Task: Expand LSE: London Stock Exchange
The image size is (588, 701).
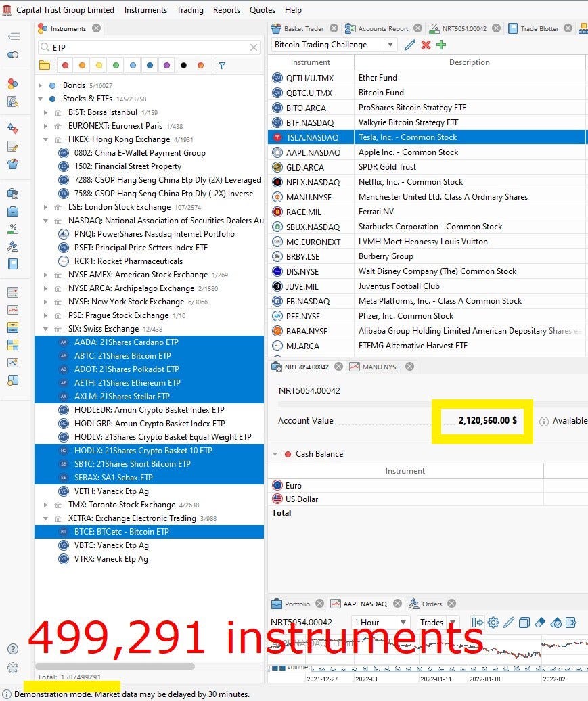Action: (x=45, y=207)
